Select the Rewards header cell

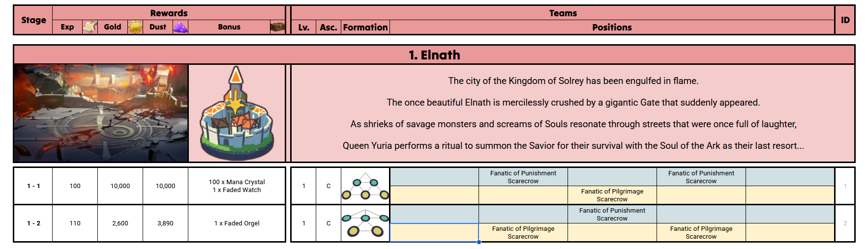click(x=169, y=13)
